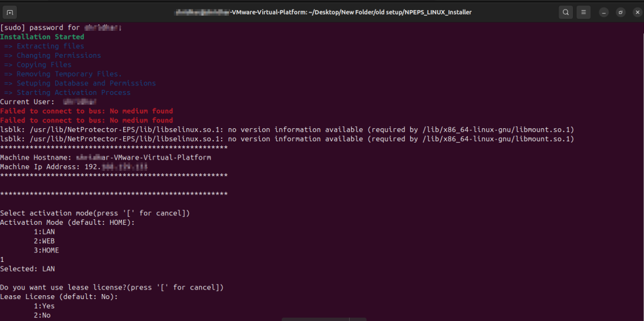Click the 'Installation Started' green text
Image resolution: width=644 pixels, height=321 pixels.
(42, 37)
